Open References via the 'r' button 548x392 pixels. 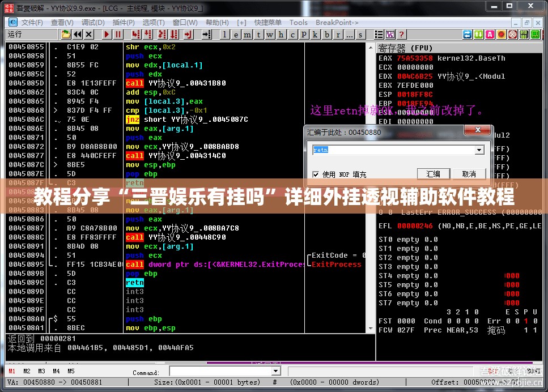click(x=338, y=34)
